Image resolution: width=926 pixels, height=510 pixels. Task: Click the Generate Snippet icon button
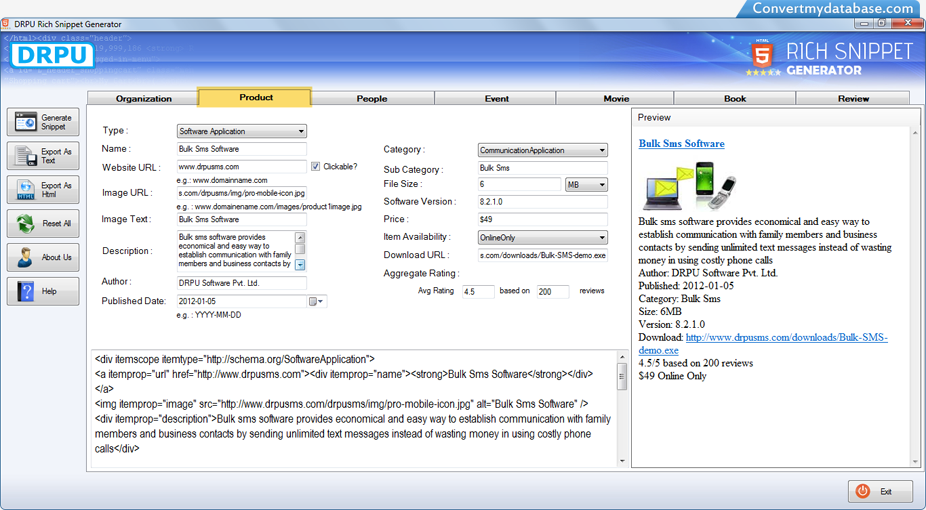click(x=43, y=122)
